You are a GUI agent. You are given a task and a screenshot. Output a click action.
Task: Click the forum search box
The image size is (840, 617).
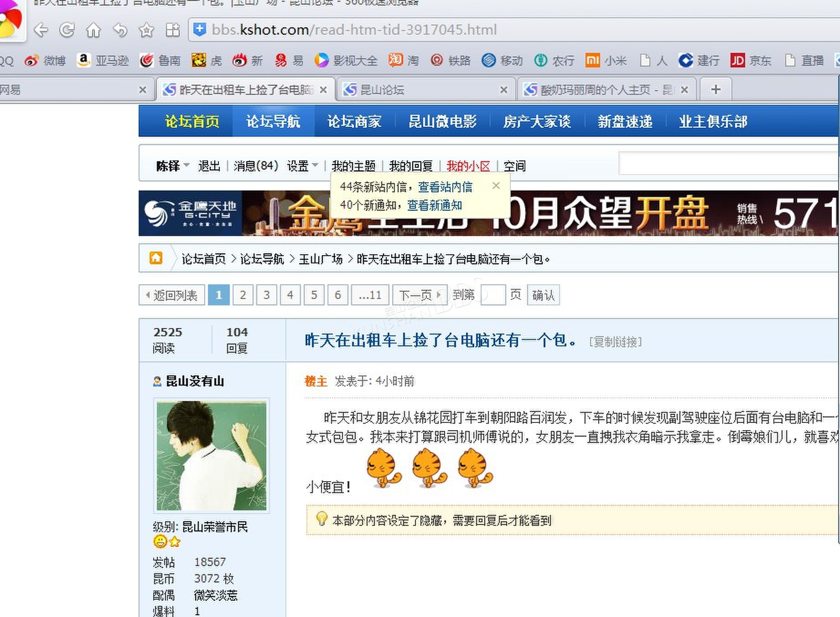[x=729, y=163]
